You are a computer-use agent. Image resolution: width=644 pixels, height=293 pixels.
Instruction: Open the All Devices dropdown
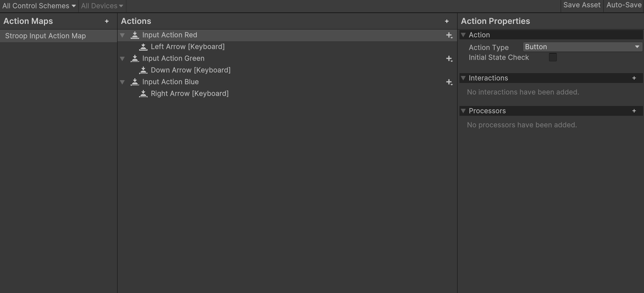pos(102,6)
